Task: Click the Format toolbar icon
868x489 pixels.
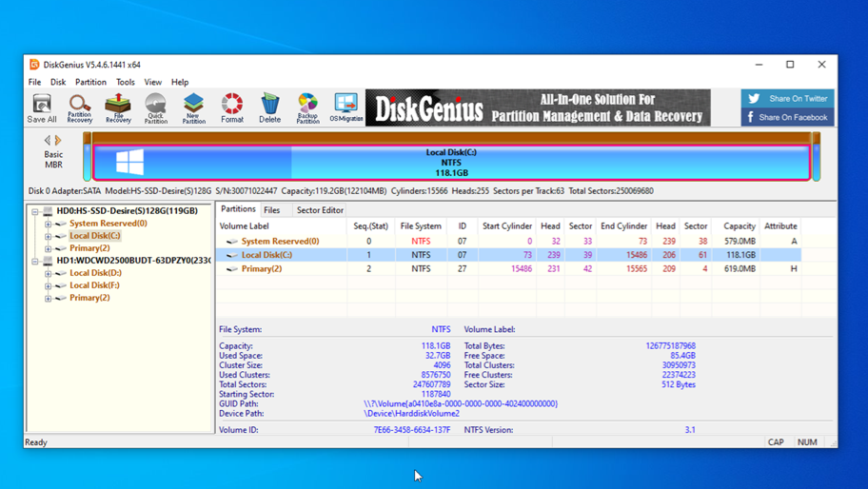Action: [x=232, y=108]
